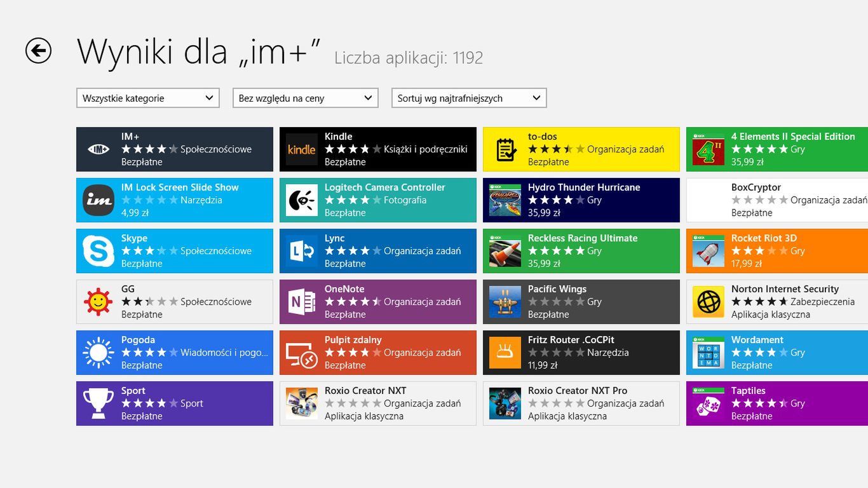
Task: Click the Rocket Riot 3D 17,99 zł price
Action: [746, 264]
